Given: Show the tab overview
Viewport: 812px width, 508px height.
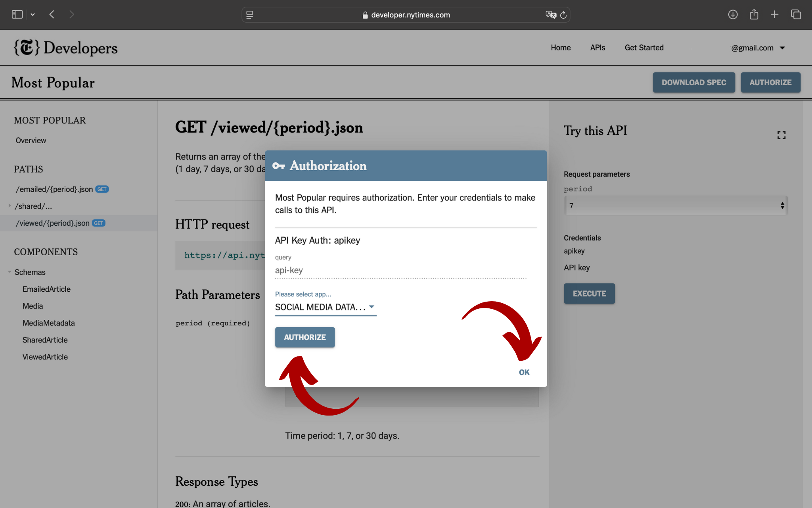Looking at the screenshot, I should click(x=796, y=15).
